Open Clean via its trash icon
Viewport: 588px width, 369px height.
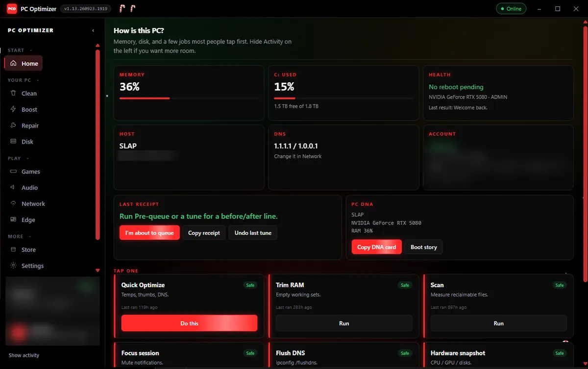pos(13,93)
